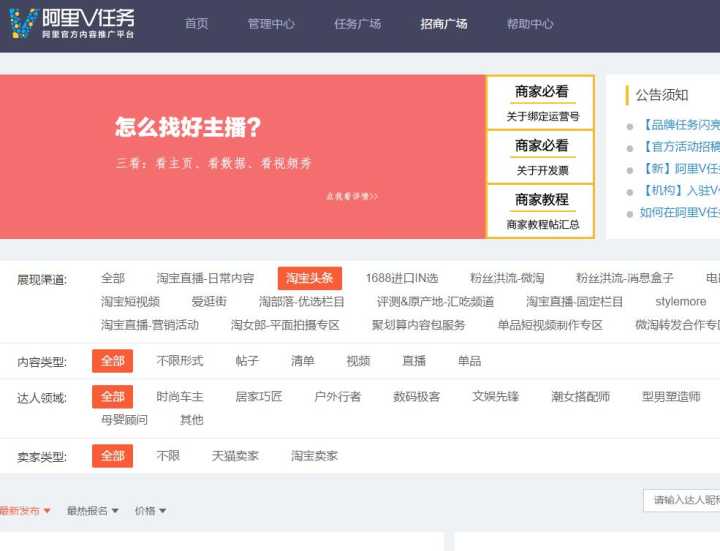Click the 怎么找好主播 banner

[x=242, y=157]
